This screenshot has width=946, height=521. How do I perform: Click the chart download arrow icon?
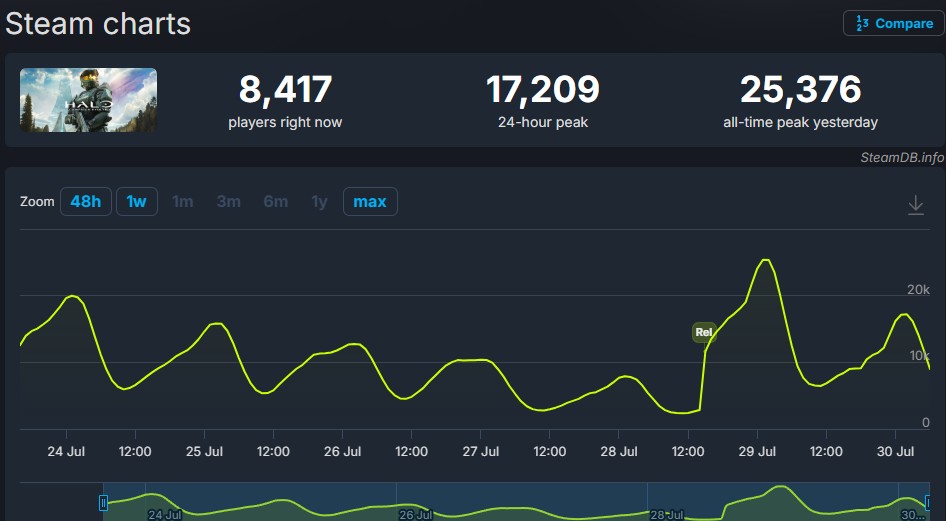(x=915, y=205)
